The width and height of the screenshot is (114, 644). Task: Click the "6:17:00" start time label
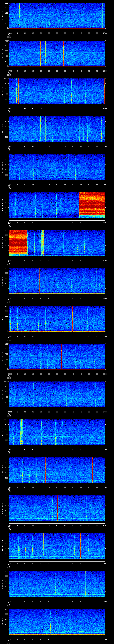coord(9,71)
